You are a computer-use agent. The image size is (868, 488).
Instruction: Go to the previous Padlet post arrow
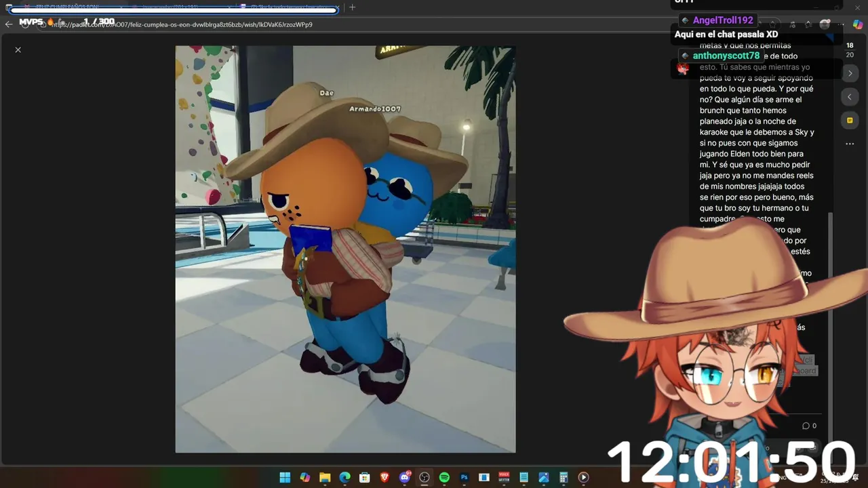[x=850, y=97]
